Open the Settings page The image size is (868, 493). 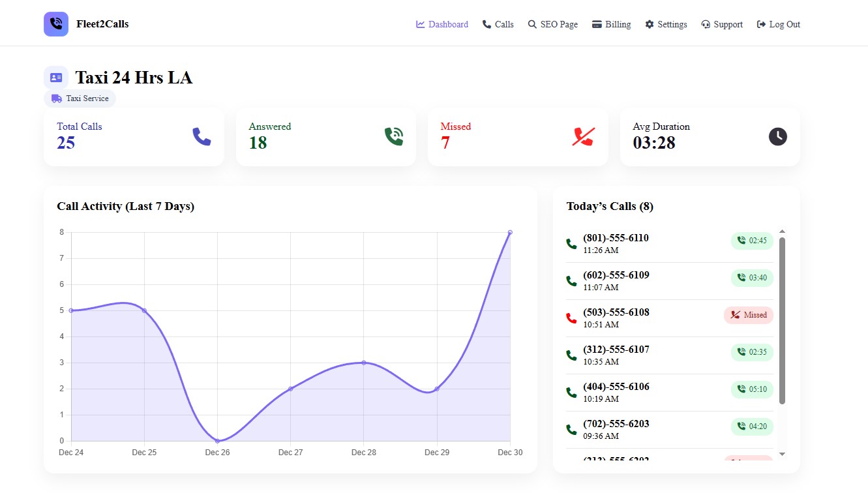tap(666, 24)
